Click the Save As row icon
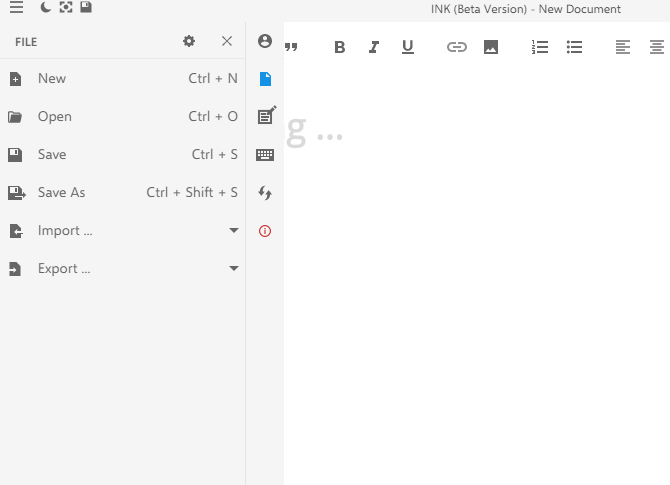Viewport: 670px width, 485px height. click(17, 193)
